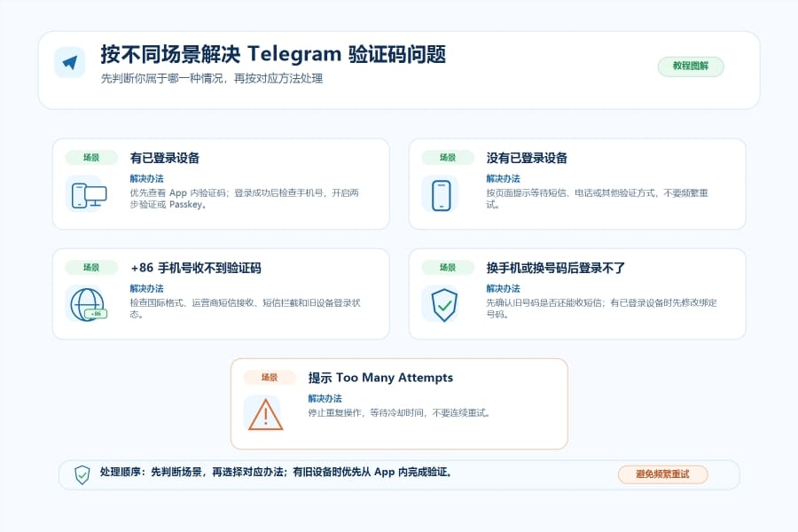Viewport: 798px width, 532px height.
Task: Click the heading 换手机或换号码后登录不了
Action: click(555, 268)
